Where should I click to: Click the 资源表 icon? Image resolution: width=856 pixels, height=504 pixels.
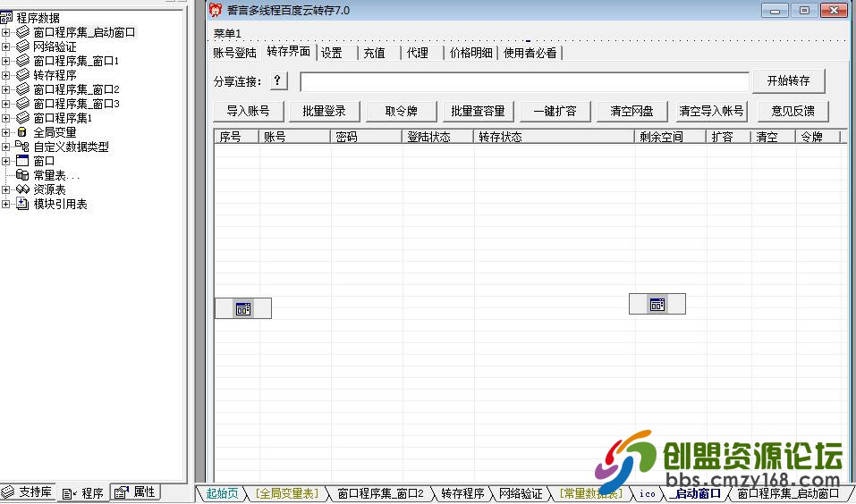coord(22,189)
